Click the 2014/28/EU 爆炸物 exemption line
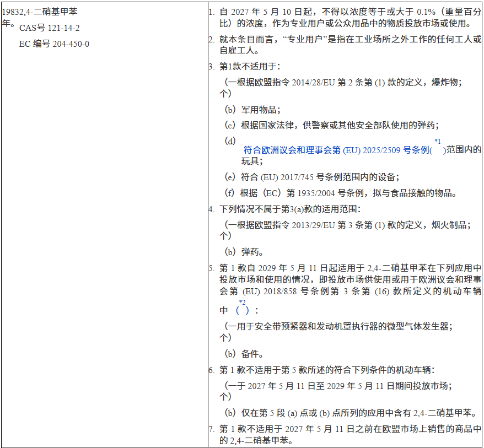 [343, 82]
